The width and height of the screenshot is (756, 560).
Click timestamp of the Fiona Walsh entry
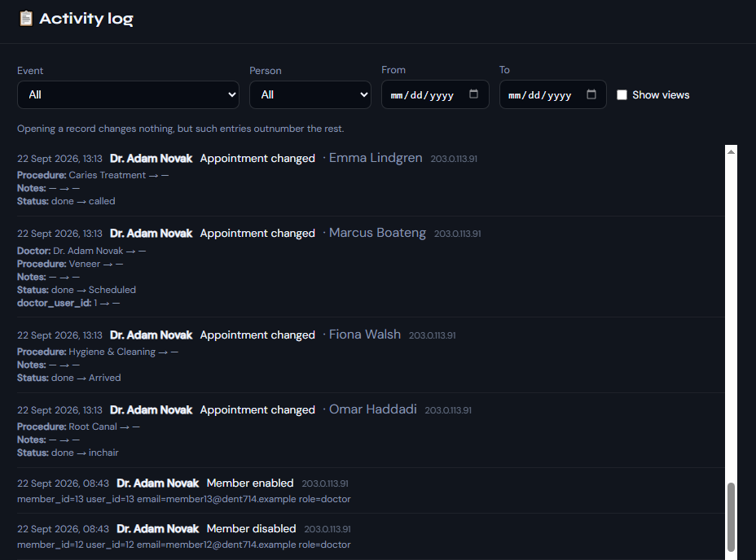pos(59,335)
